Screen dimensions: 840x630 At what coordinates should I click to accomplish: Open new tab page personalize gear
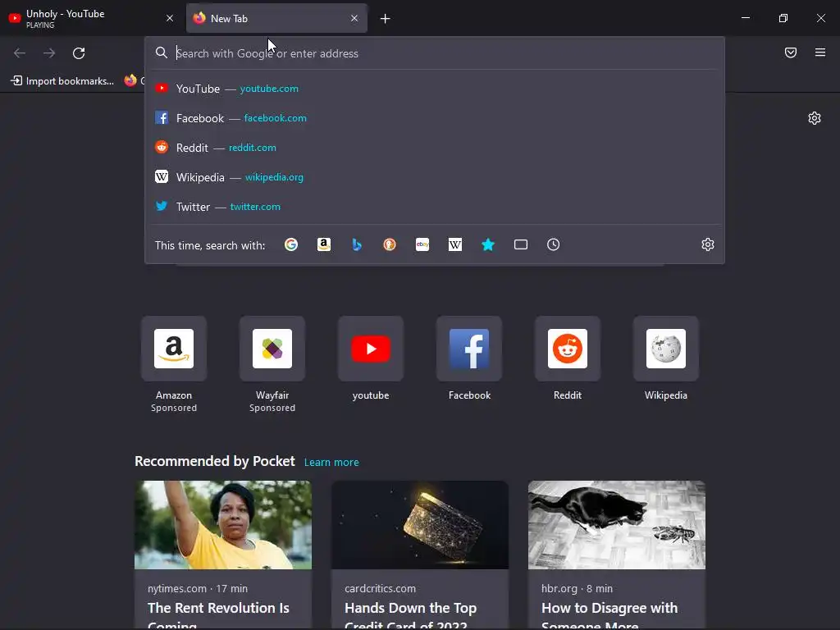point(815,118)
